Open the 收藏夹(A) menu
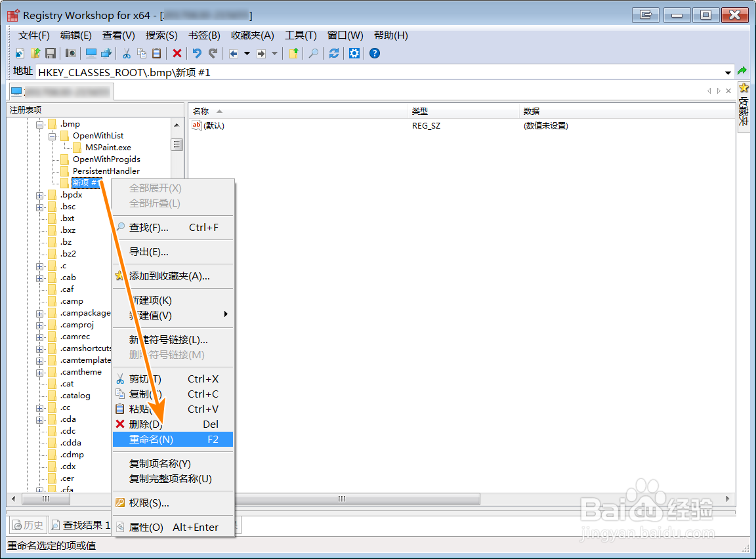The image size is (756, 559). (x=252, y=35)
